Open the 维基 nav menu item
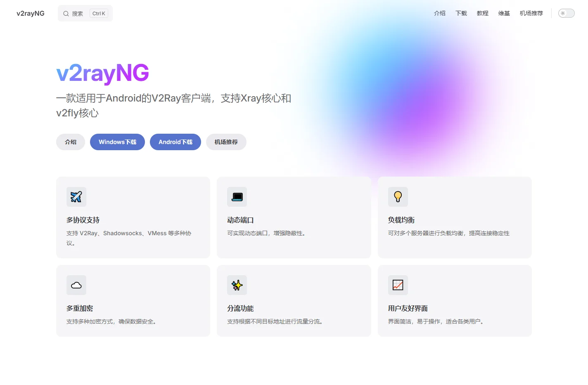 (x=504, y=13)
